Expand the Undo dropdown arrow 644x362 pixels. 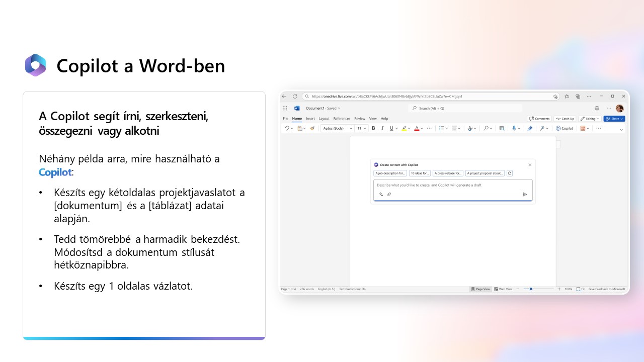coord(292,128)
